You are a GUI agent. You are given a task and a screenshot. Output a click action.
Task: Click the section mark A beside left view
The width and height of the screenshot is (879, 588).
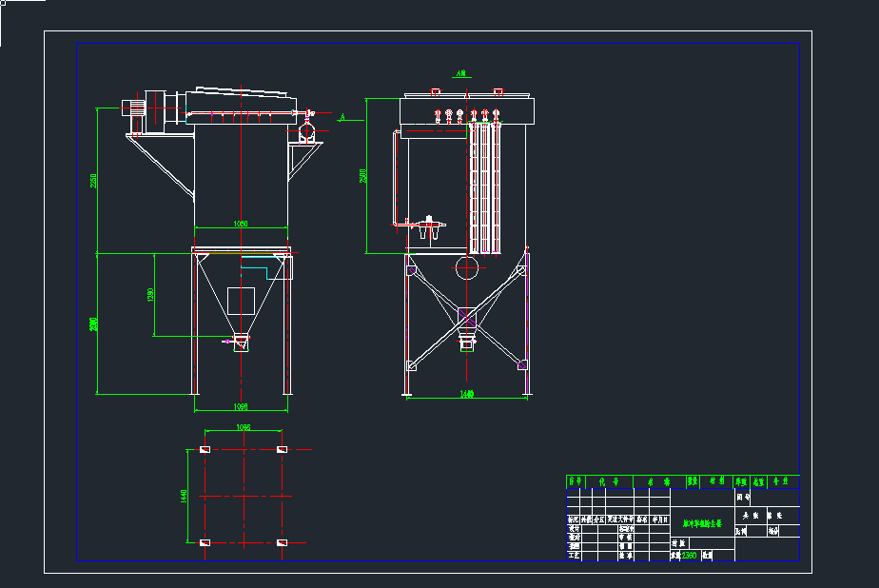[341, 117]
